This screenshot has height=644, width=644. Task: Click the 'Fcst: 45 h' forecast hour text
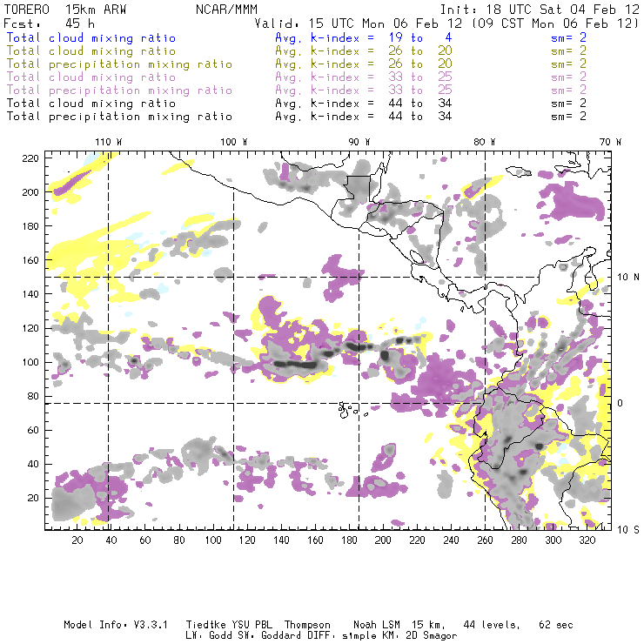tap(50, 23)
